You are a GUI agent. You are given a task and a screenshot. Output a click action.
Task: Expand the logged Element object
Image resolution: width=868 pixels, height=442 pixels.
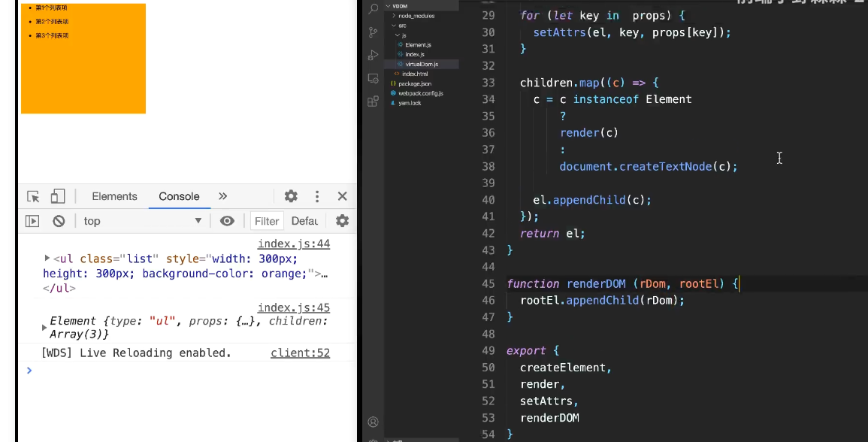pyautogui.click(x=44, y=328)
